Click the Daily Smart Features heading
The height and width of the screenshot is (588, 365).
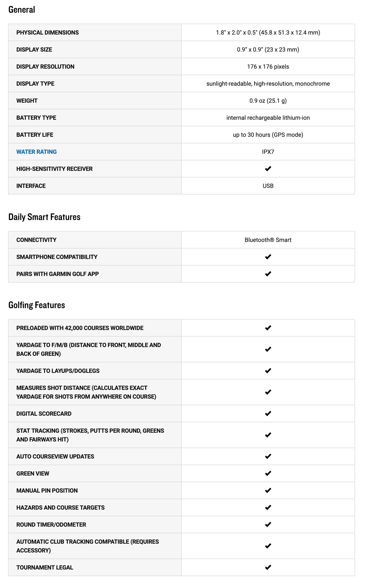(44, 217)
